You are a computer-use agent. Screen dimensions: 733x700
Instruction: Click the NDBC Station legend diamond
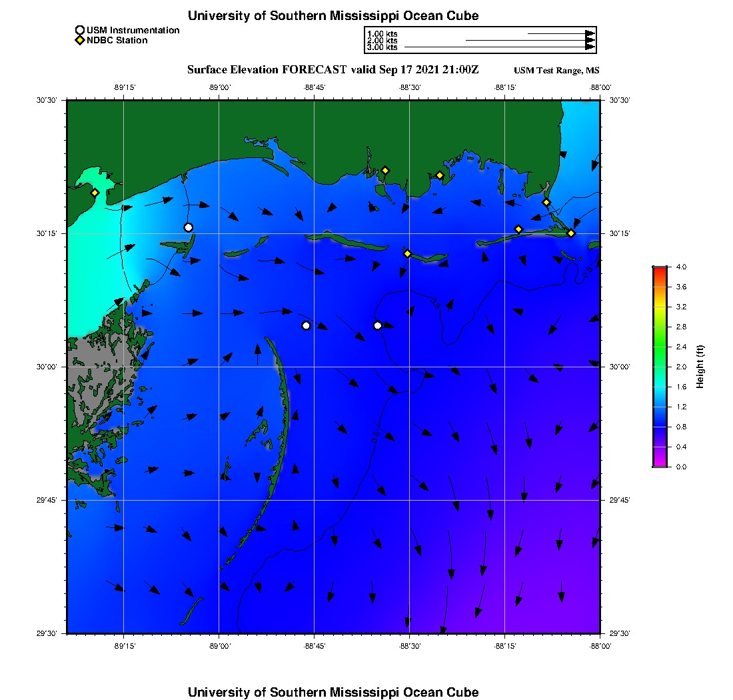tap(80, 40)
